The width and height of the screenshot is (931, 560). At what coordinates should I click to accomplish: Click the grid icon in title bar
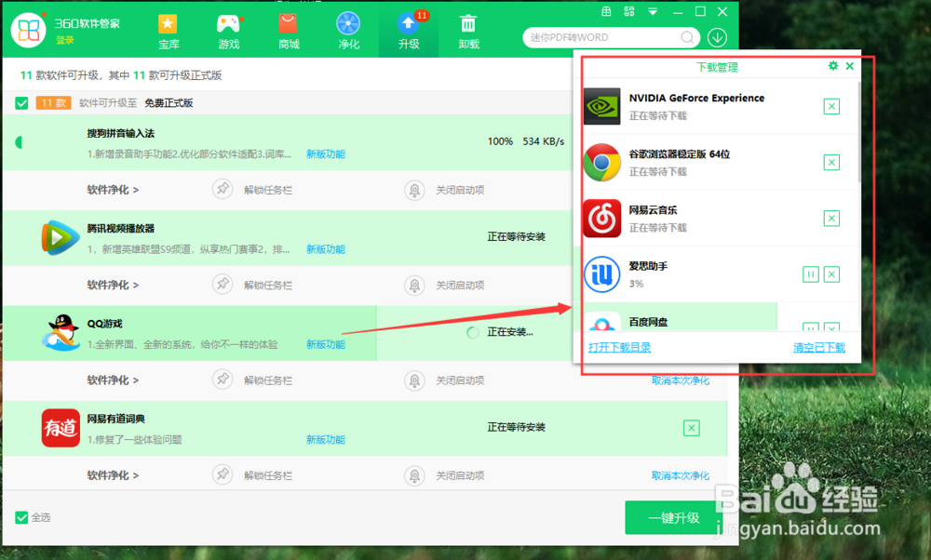[606, 11]
